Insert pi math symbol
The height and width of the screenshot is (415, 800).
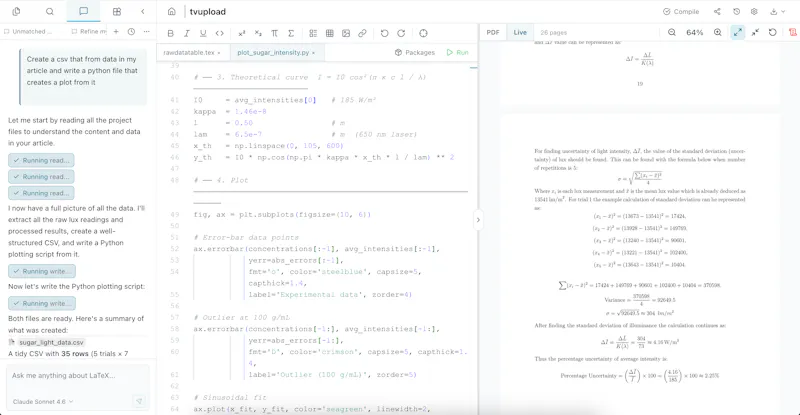(x=274, y=33)
